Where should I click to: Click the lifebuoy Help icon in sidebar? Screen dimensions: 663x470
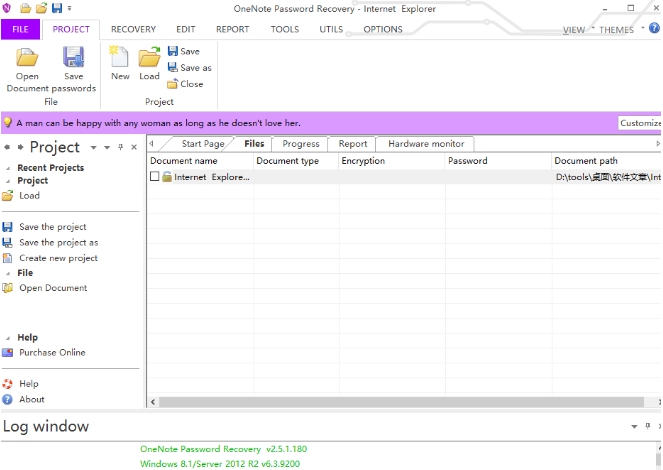7,384
